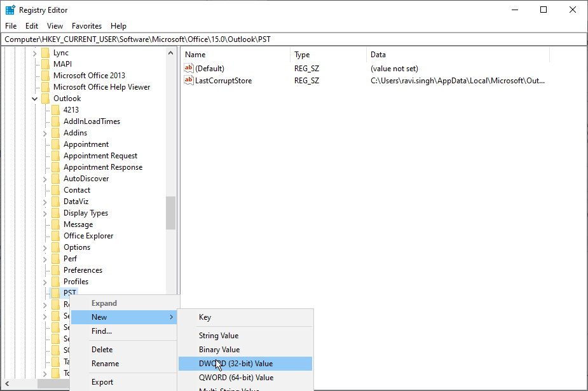
Task: Choose Binary Value in the New submenu
Action: 245,350
